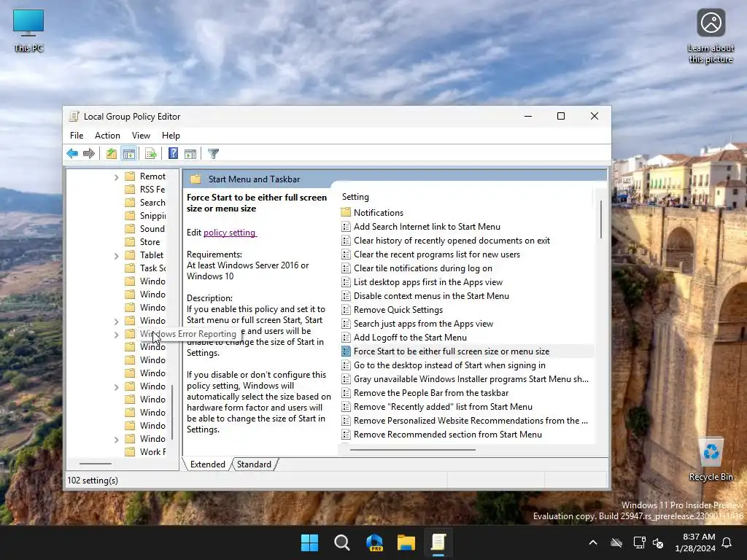Image resolution: width=747 pixels, height=560 pixels.
Task: Select 'Remove Recommended section from Start Menu'
Action: click(x=448, y=435)
